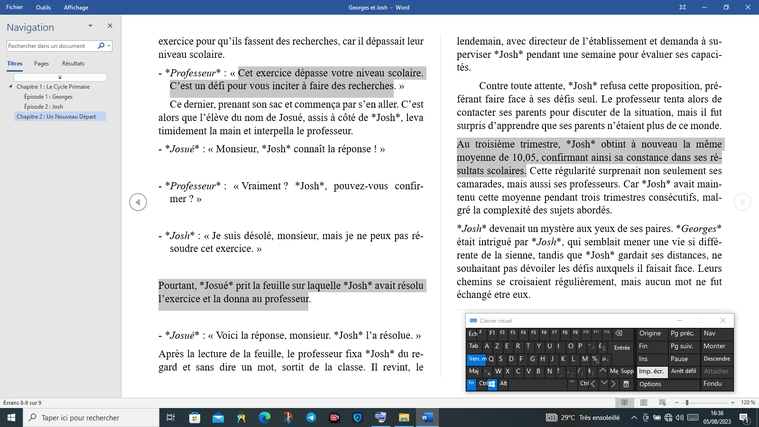Collapse the Chapitre 1 heading tree
Screen dimensions: 759x427
click(11, 87)
